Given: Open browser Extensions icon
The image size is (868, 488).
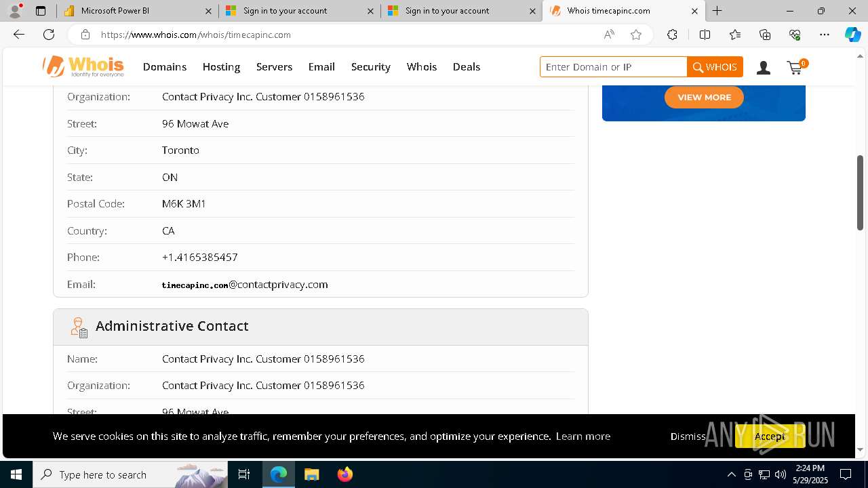Looking at the screenshot, I should 672,35.
